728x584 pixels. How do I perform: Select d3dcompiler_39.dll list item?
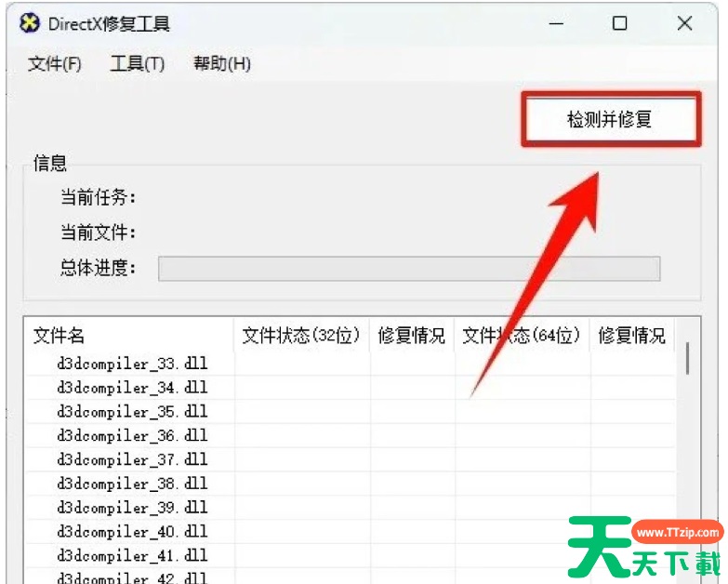[132, 509]
